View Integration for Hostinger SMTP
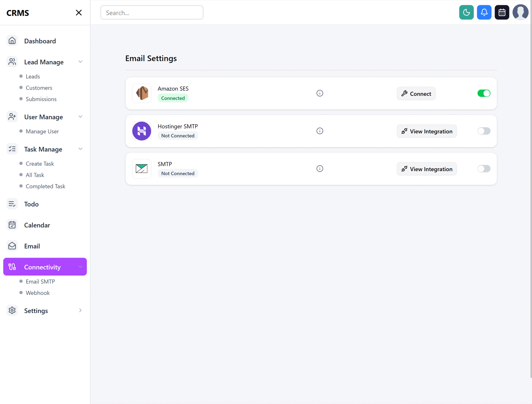This screenshot has width=532, height=404. 427,131
